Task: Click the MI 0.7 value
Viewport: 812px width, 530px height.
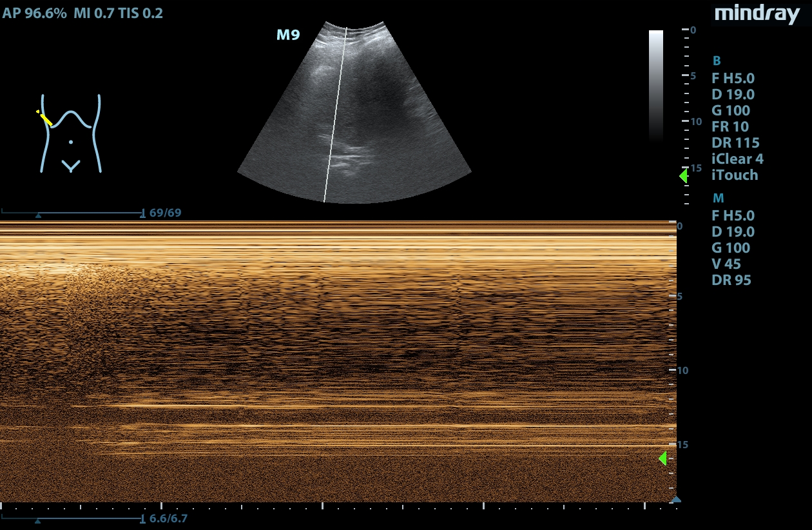Action: 95,13
